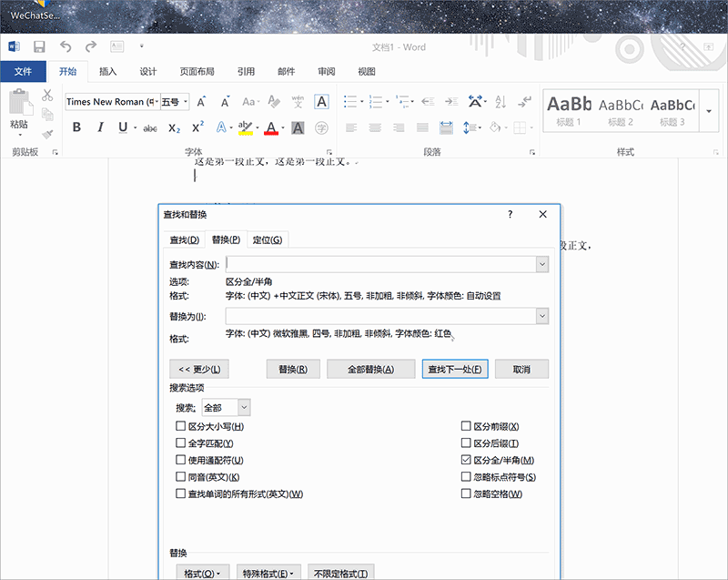Open the 文件 tab
Screen dimensions: 728x580
click(x=24, y=72)
